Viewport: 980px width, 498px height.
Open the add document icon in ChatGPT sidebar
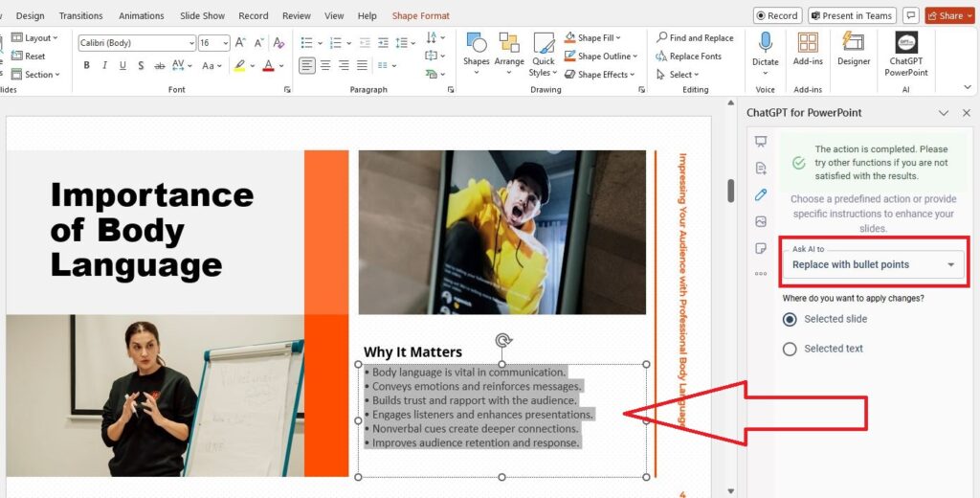pos(761,168)
